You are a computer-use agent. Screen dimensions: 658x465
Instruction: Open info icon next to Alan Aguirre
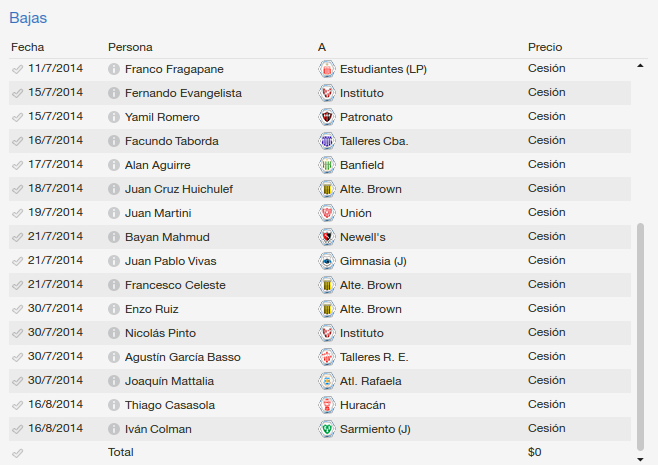coord(114,165)
